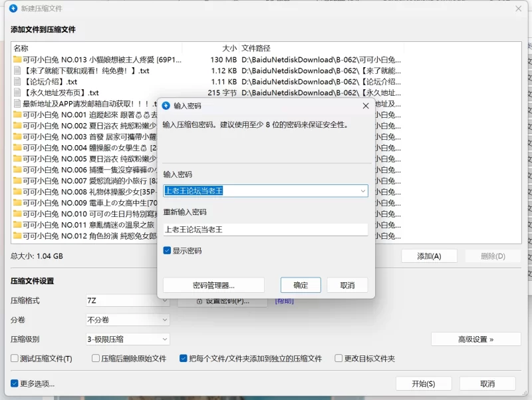
Task: Select the 1.12 KB size cell
Action: 223,71
